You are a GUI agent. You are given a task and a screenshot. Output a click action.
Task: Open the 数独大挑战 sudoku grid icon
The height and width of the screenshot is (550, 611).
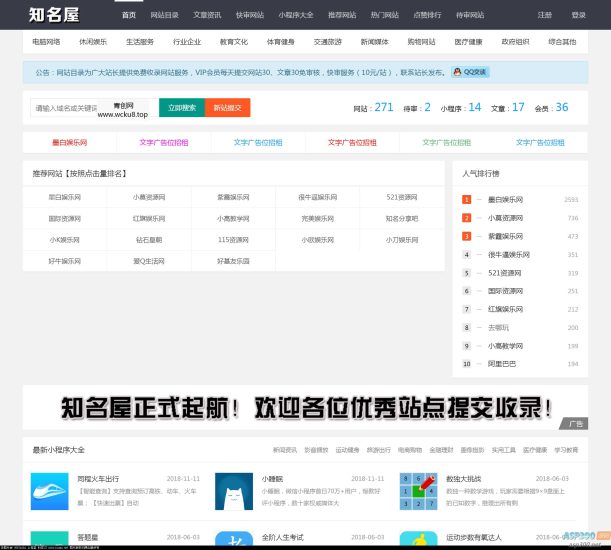(418, 491)
